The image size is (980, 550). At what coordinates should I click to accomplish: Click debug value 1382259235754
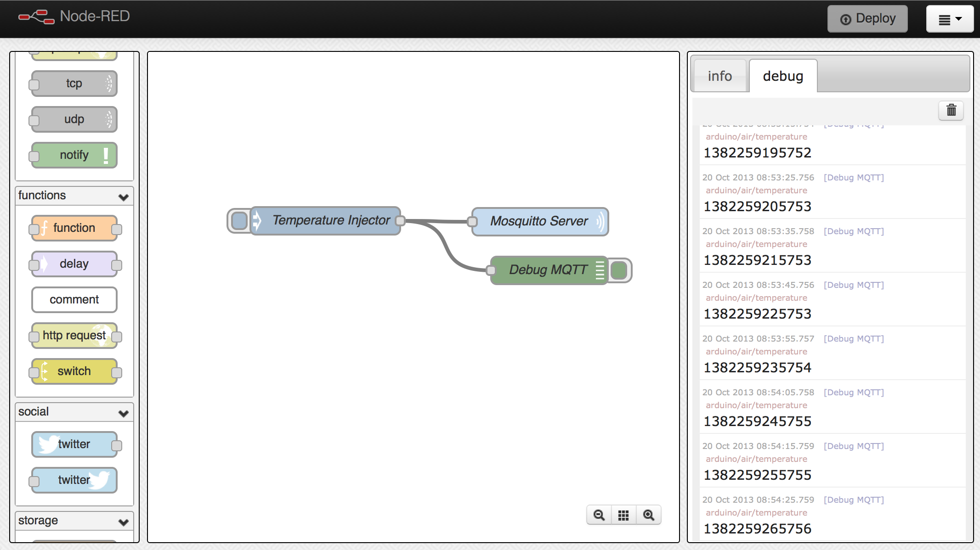(758, 368)
